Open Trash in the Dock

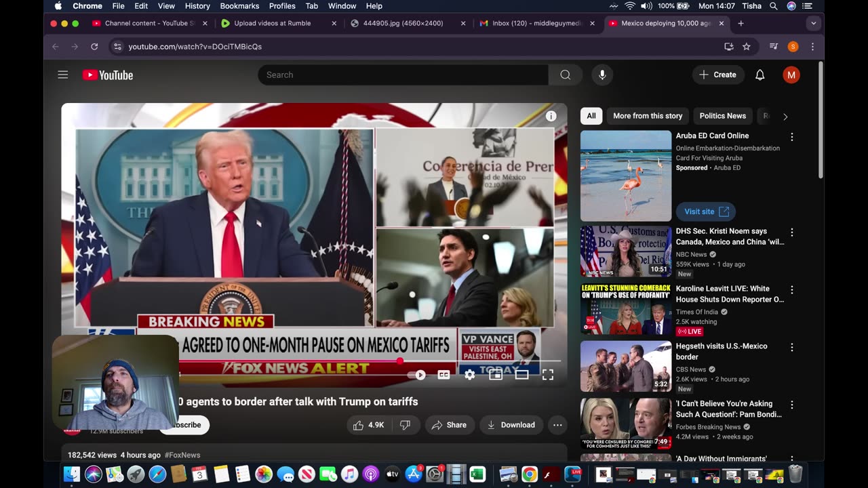pos(795,474)
